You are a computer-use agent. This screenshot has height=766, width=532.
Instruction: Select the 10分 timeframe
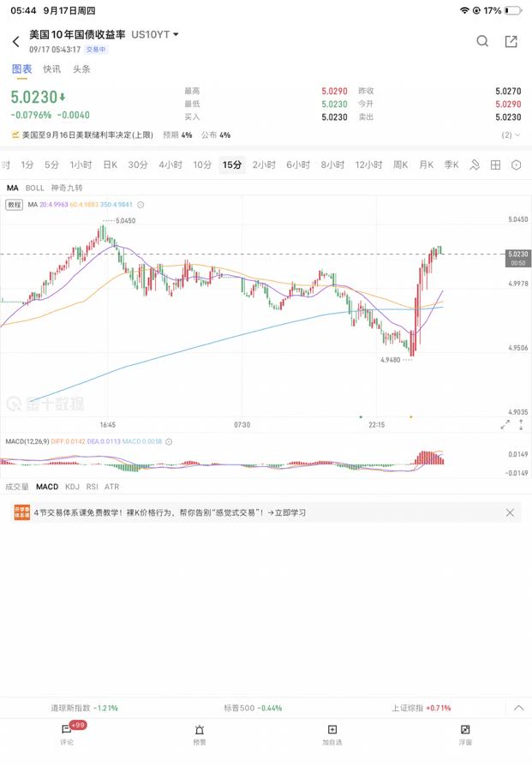click(x=202, y=165)
